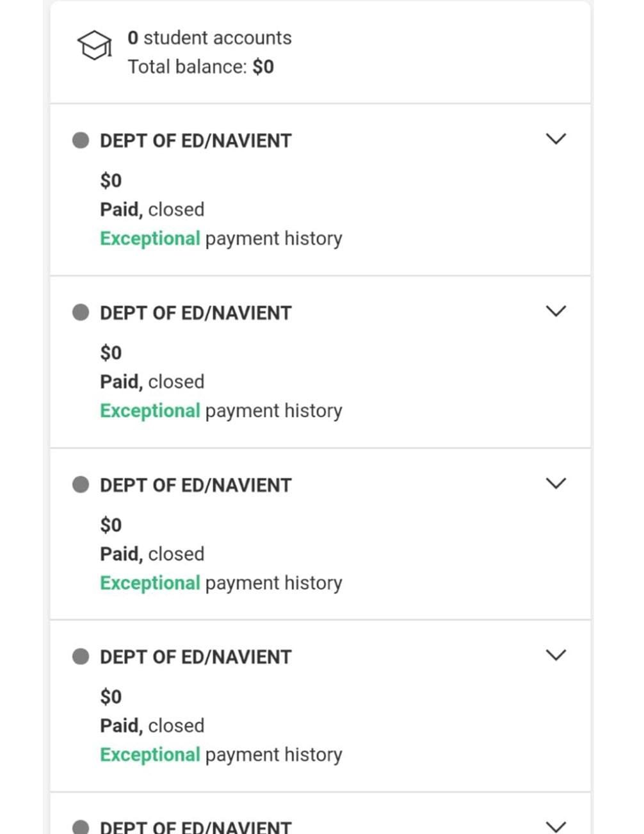644x834 pixels.
Task: Expand the first DEPT OF ED/NAVIENT account chevron
Action: tap(556, 139)
